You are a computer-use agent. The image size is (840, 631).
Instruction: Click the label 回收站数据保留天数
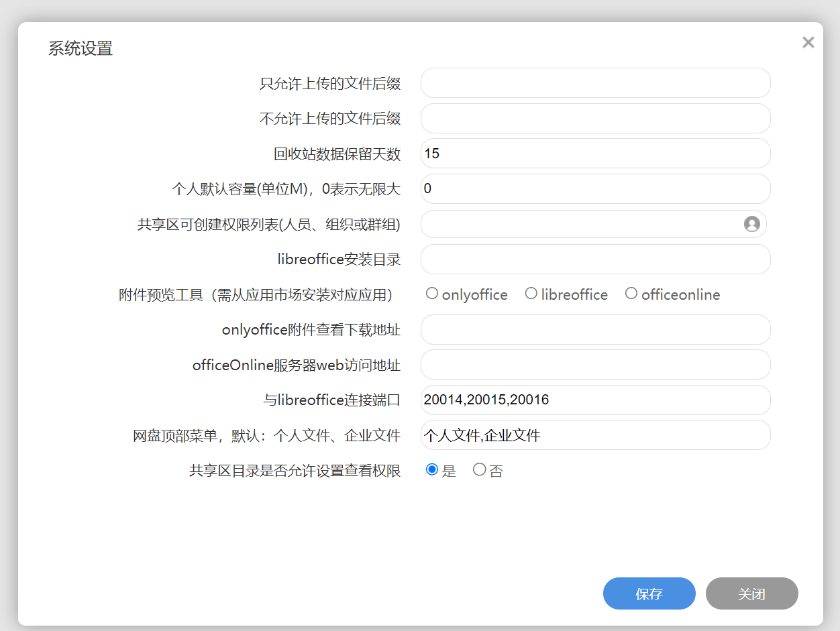coord(337,154)
